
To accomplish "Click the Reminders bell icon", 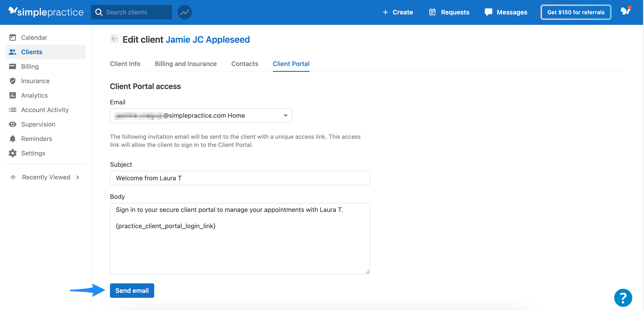I will click(x=12, y=139).
